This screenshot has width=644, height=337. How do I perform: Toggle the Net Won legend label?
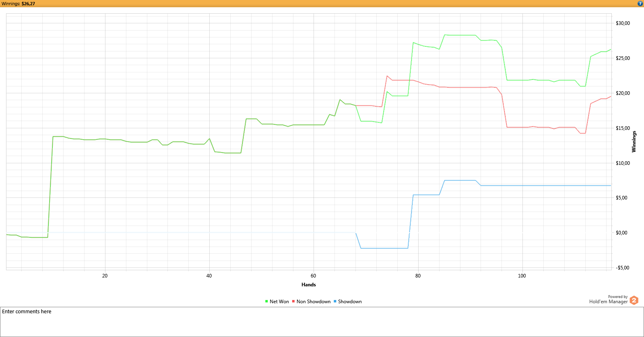[x=279, y=302]
